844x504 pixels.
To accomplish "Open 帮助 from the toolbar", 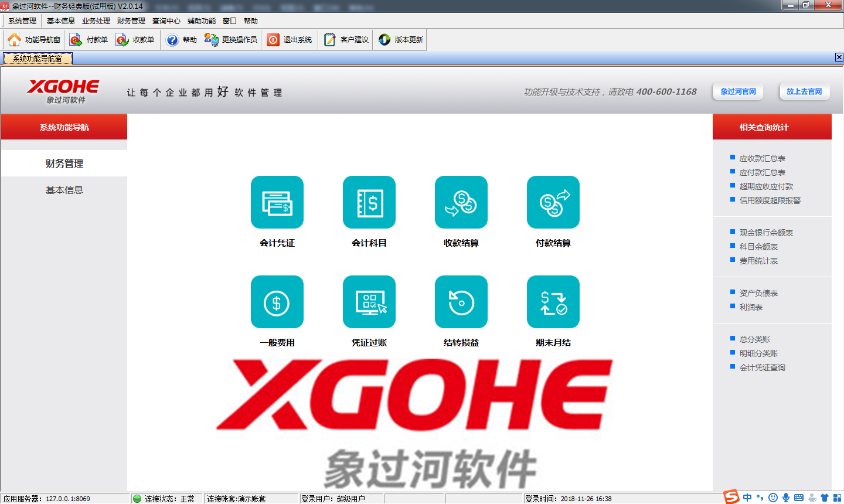I will [x=182, y=40].
